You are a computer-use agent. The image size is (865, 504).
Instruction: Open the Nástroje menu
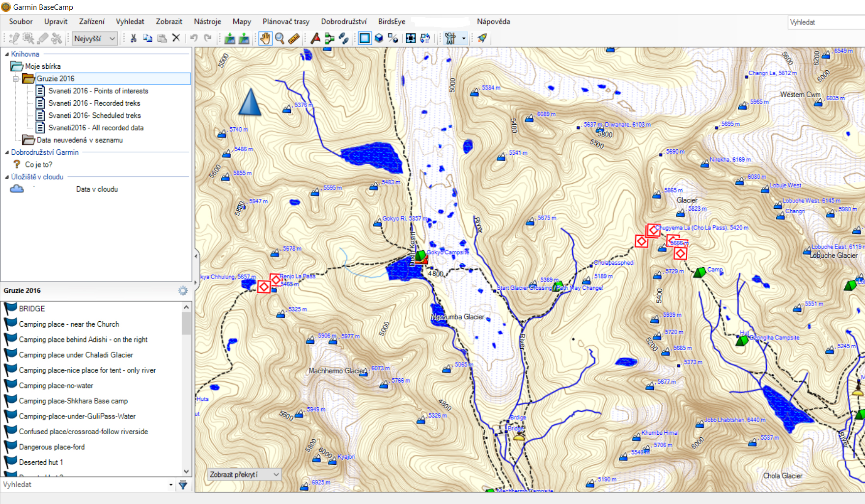click(207, 22)
